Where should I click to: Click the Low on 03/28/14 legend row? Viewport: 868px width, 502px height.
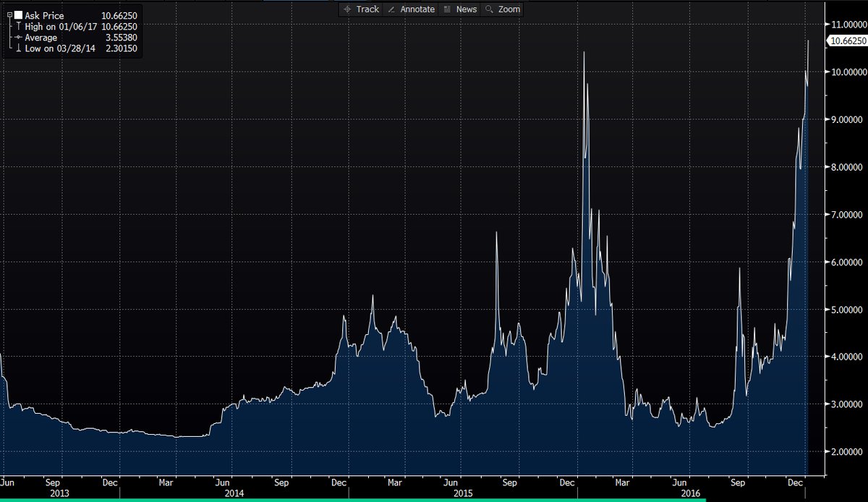[x=61, y=48]
